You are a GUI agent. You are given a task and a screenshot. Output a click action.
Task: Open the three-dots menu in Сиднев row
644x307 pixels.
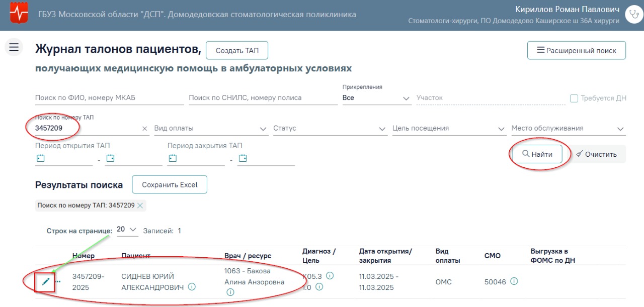pos(58,281)
